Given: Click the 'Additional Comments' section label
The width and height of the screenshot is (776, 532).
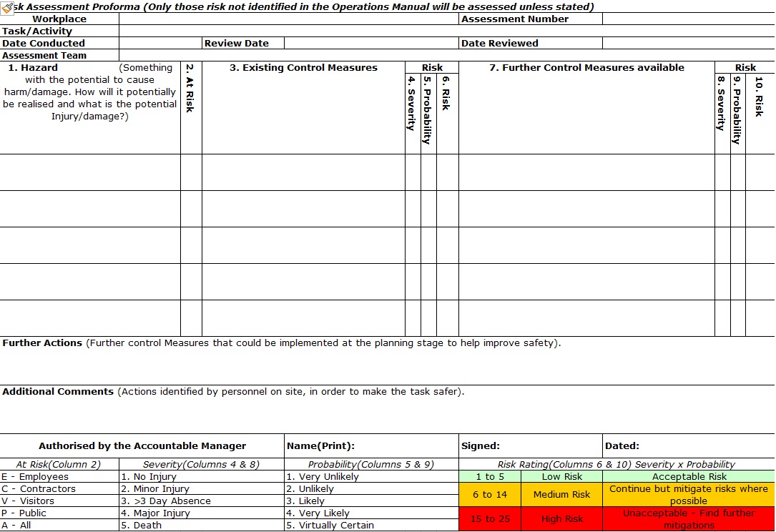Looking at the screenshot, I should point(58,392).
